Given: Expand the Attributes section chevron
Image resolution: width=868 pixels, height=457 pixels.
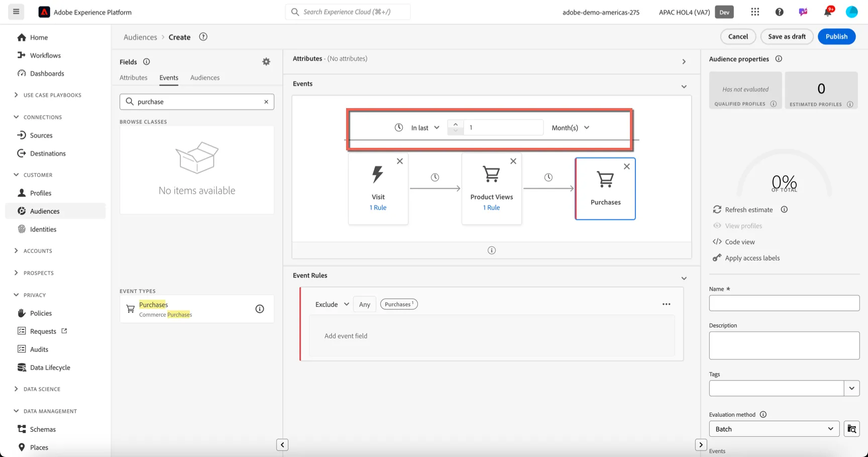Looking at the screenshot, I should (x=684, y=62).
